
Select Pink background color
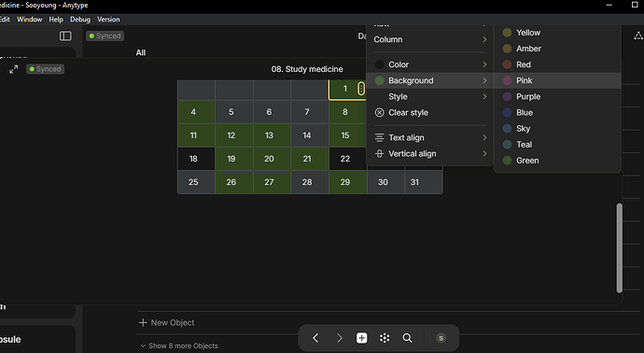coord(557,80)
